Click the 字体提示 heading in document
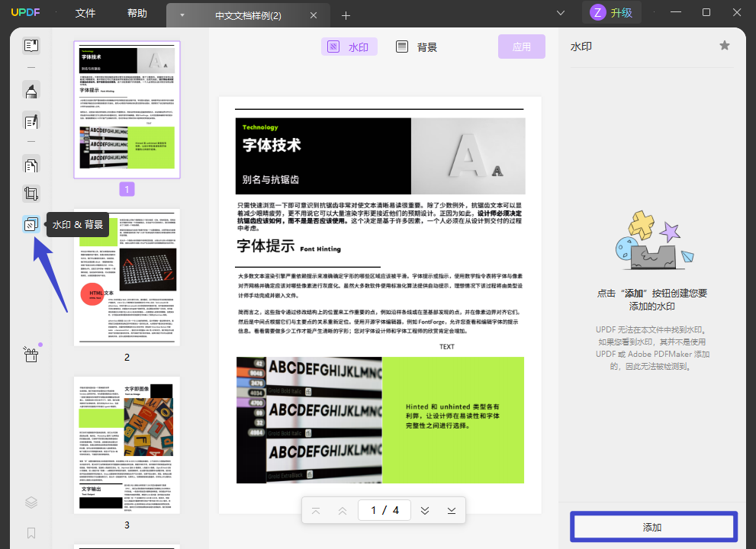 265,246
